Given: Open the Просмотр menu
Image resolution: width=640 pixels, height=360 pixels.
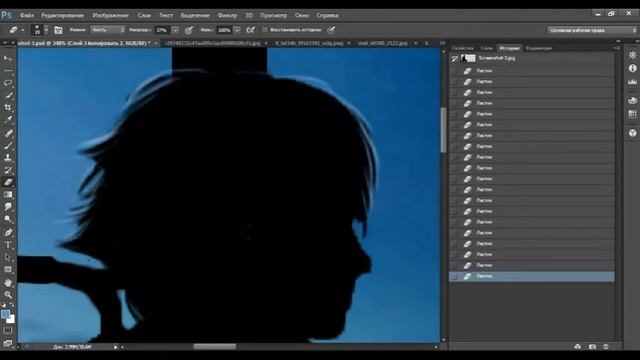Looking at the screenshot, I should tap(273, 16).
